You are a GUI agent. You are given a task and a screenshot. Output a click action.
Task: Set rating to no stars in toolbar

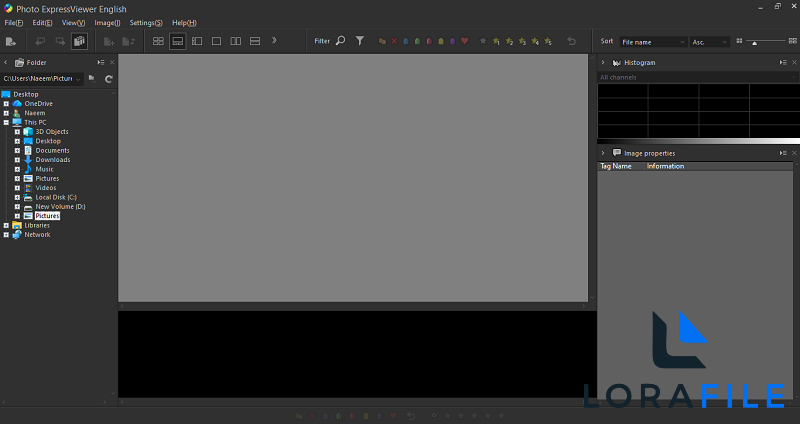[x=483, y=41]
